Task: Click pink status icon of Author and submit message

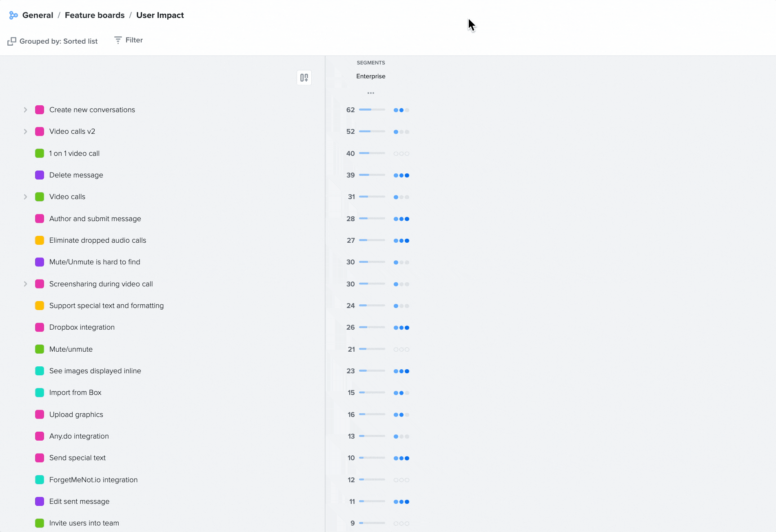Action: coord(40,219)
